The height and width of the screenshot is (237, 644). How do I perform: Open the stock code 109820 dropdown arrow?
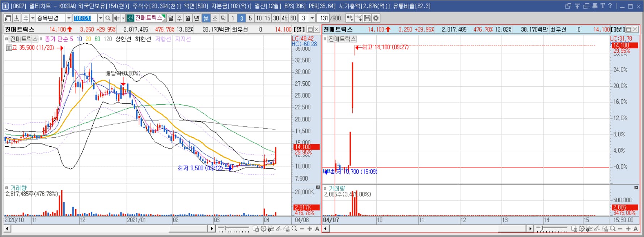(x=100, y=18)
